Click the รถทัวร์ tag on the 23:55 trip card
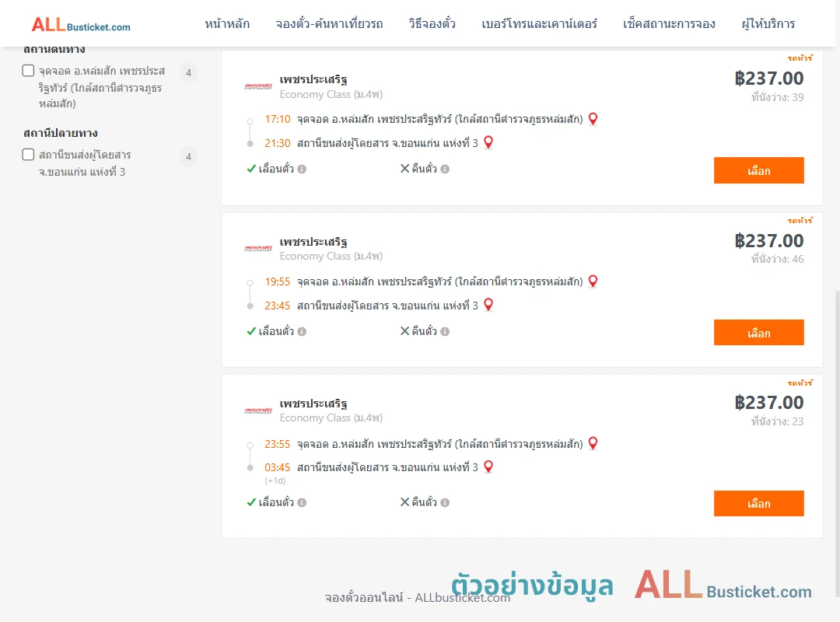The width and height of the screenshot is (840, 622). 800,383
